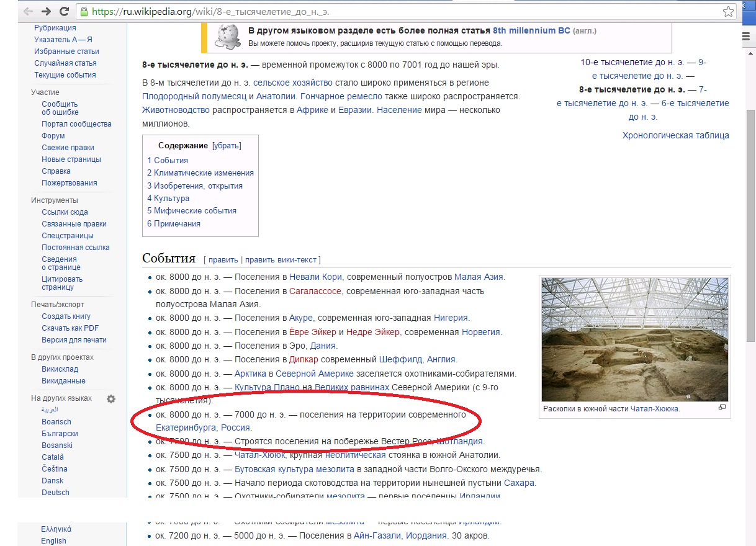Open сельское хозяйство article link
Screen dimensions: 756x546
(x=293, y=83)
